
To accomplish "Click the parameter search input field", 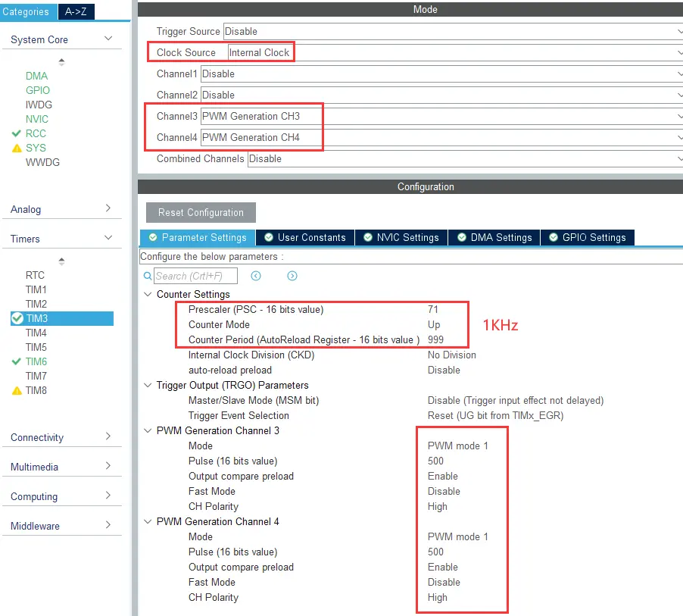I will click(195, 277).
